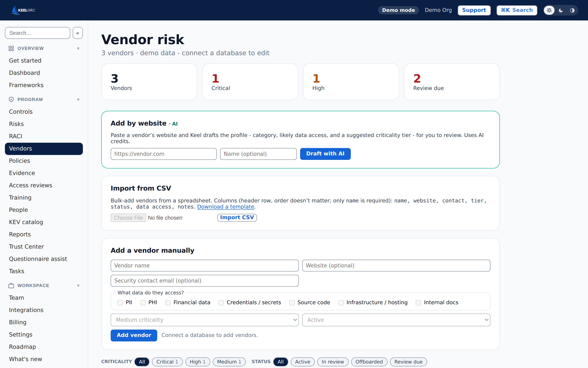Open the Medium criticality dropdown
This screenshot has height=368, width=588.
(x=205, y=320)
